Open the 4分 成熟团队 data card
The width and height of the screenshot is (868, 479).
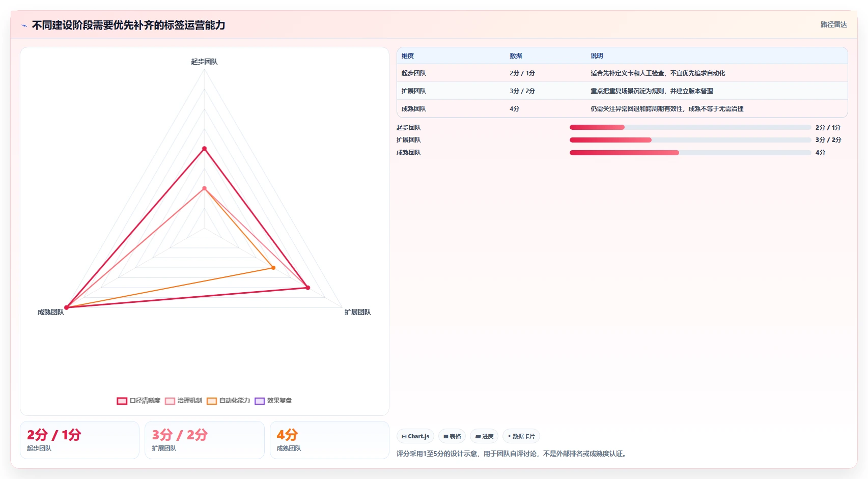(x=329, y=440)
